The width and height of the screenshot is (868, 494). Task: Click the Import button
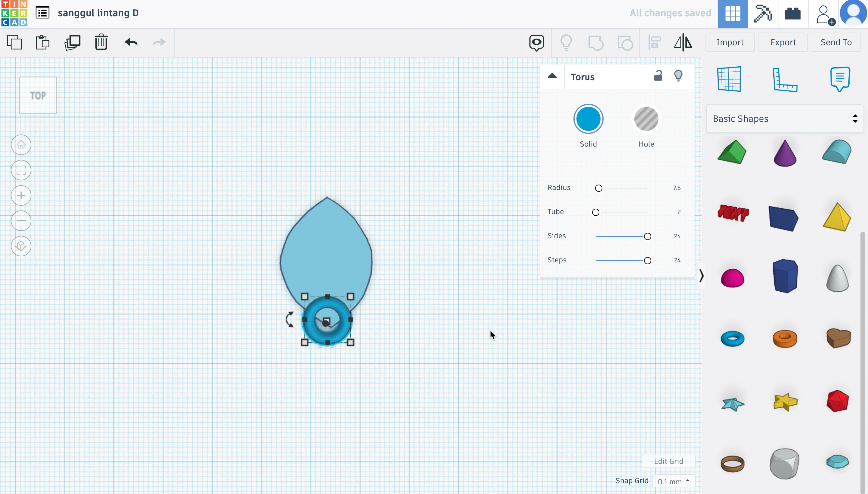click(730, 43)
